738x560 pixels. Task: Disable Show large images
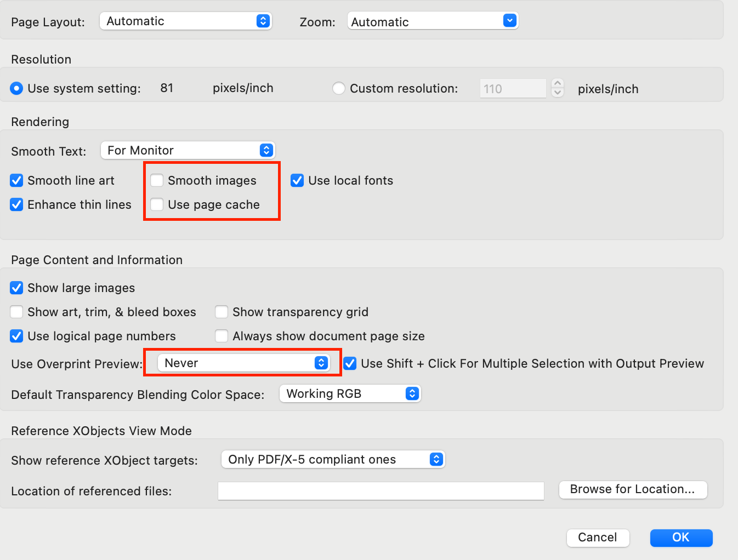16,288
